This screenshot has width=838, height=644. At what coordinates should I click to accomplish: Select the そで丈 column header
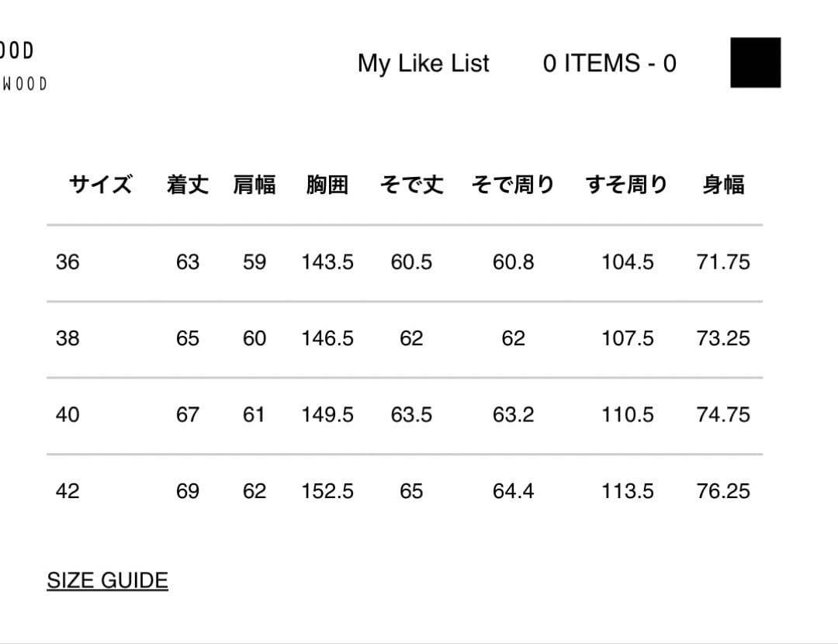pos(411,185)
